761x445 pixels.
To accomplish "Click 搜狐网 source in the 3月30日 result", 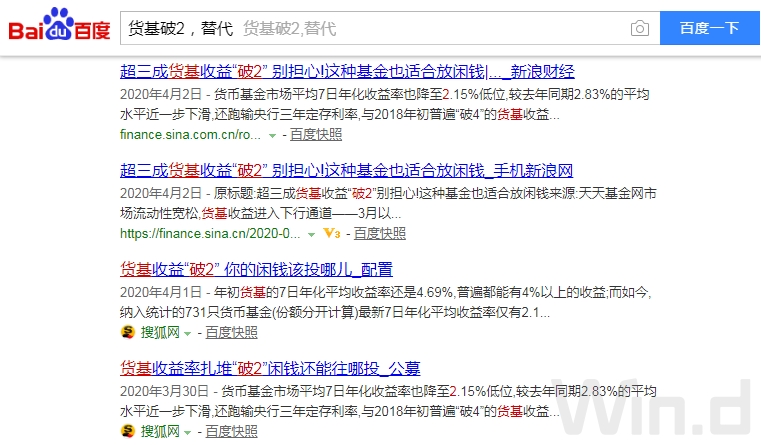I will [x=160, y=431].
